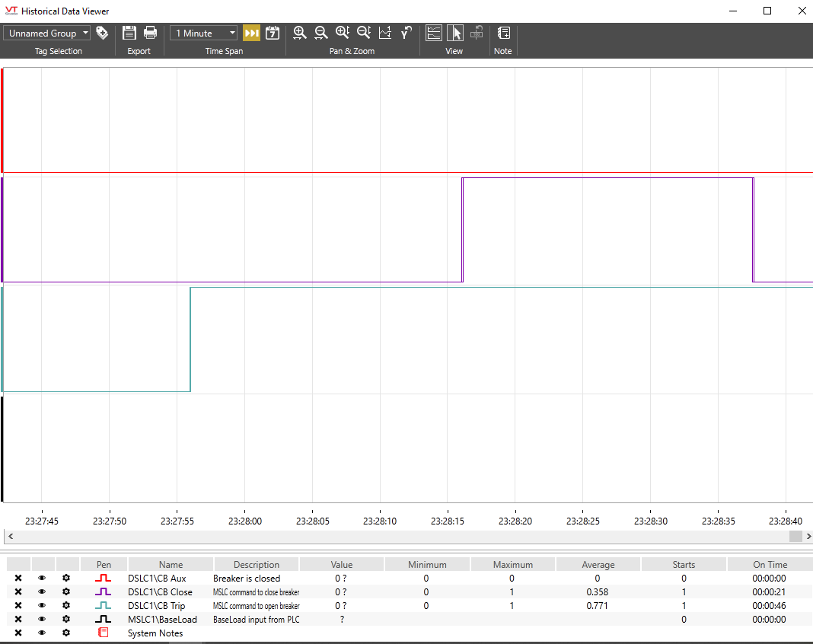Click zoom in time axis icon
Screen dimensions: 813x644
299,33
